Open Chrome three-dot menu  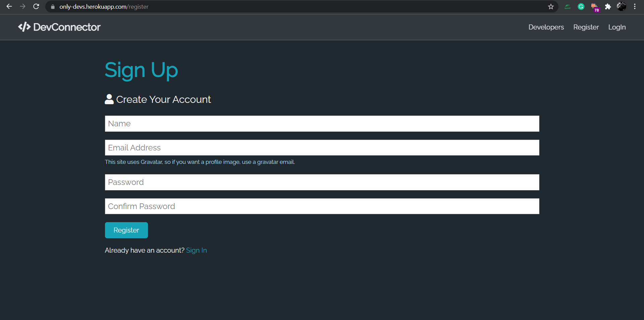click(635, 7)
